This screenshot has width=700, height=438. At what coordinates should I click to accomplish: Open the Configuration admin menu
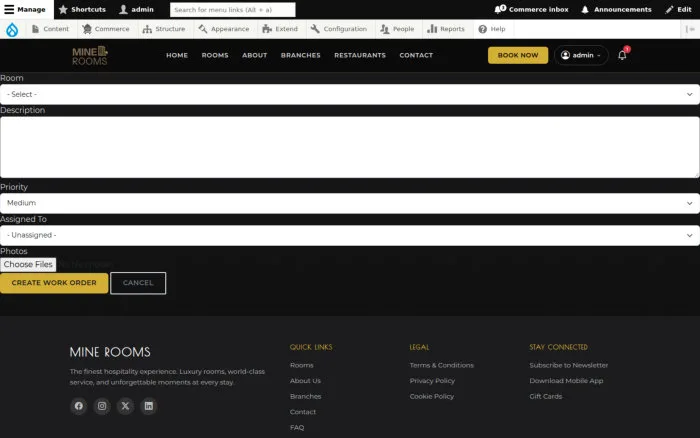point(339,29)
